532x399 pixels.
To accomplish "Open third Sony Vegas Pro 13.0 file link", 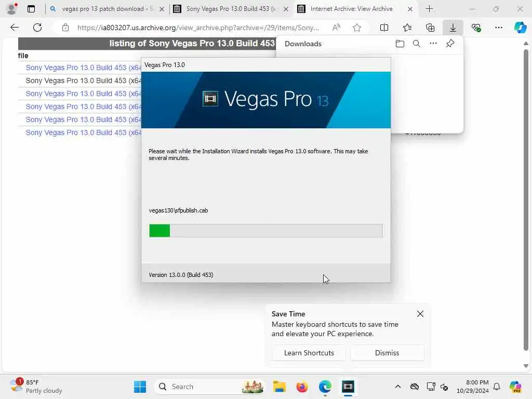I will point(84,94).
